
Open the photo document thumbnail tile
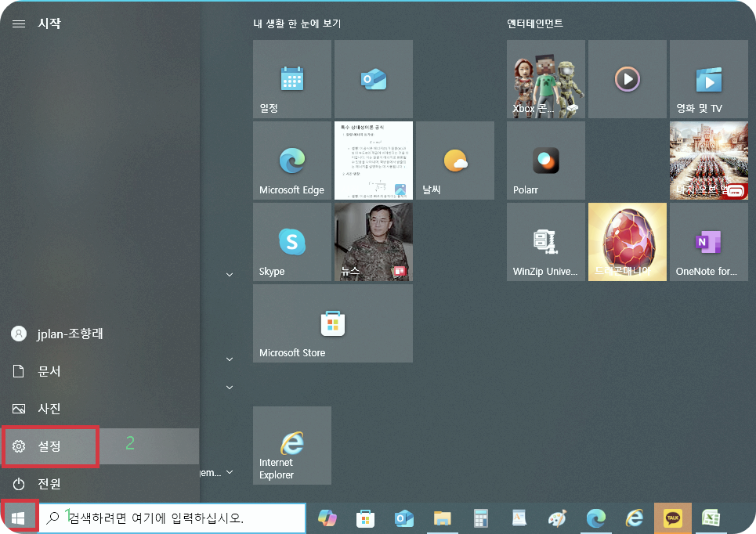click(373, 161)
